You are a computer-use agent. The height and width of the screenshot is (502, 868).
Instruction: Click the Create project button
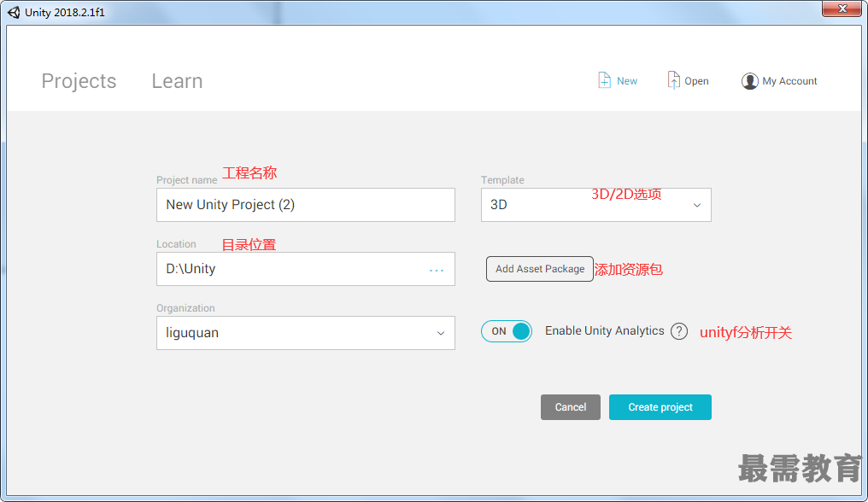click(x=660, y=406)
